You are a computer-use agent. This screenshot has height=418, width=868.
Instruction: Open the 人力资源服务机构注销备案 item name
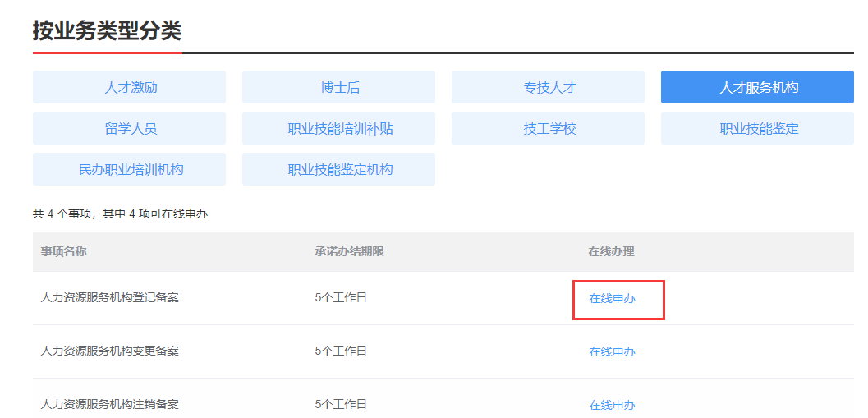point(109,404)
